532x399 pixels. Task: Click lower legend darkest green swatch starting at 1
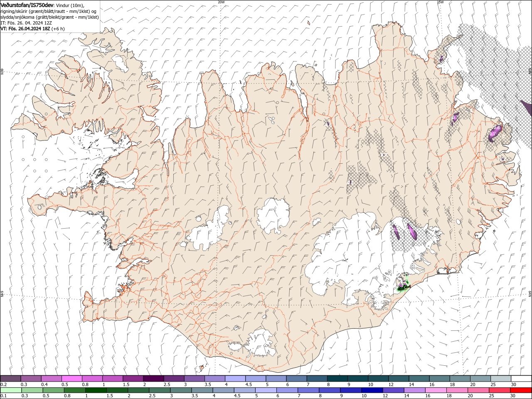tap(96, 390)
